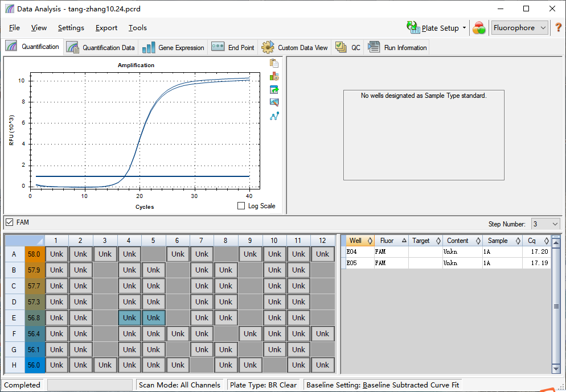Click the End Point tab icon

(218, 47)
